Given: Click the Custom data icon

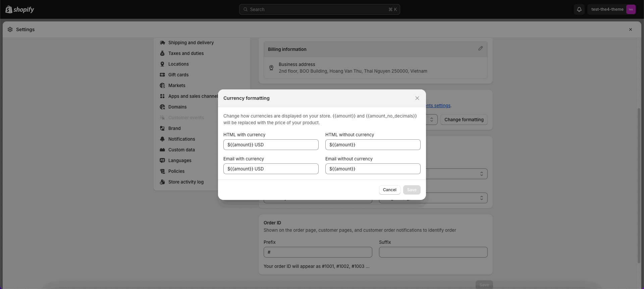Looking at the screenshot, I should tap(162, 150).
